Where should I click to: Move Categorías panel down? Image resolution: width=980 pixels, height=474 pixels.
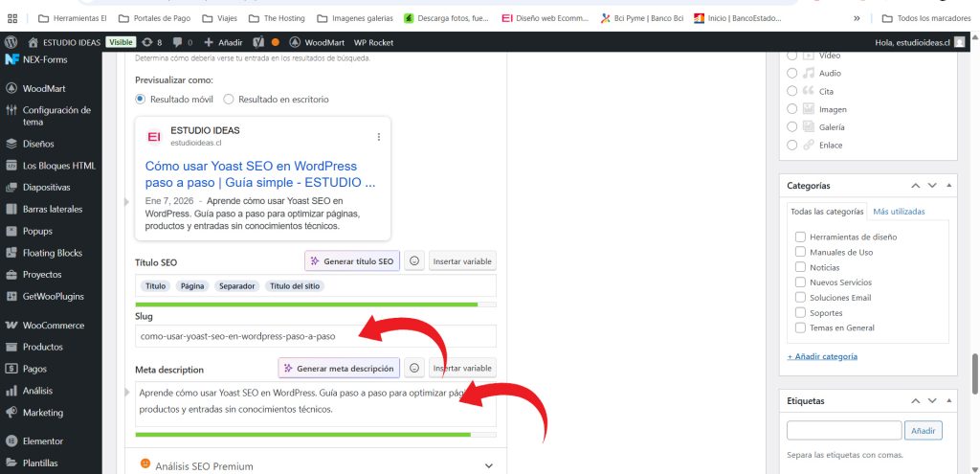point(932,186)
